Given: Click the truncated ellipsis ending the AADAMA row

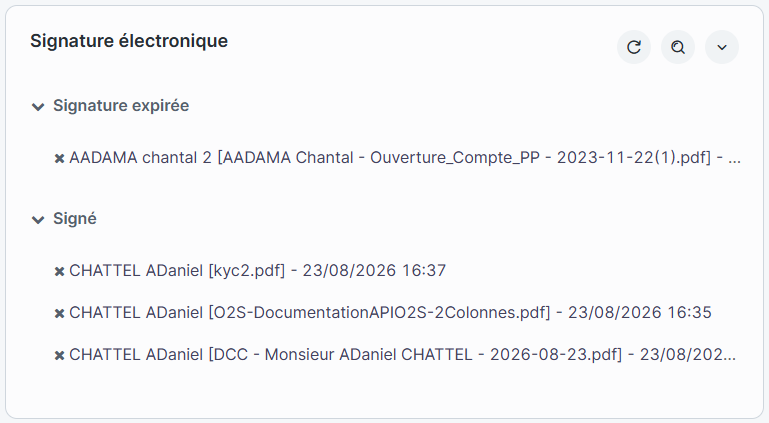Looking at the screenshot, I should pos(734,159).
